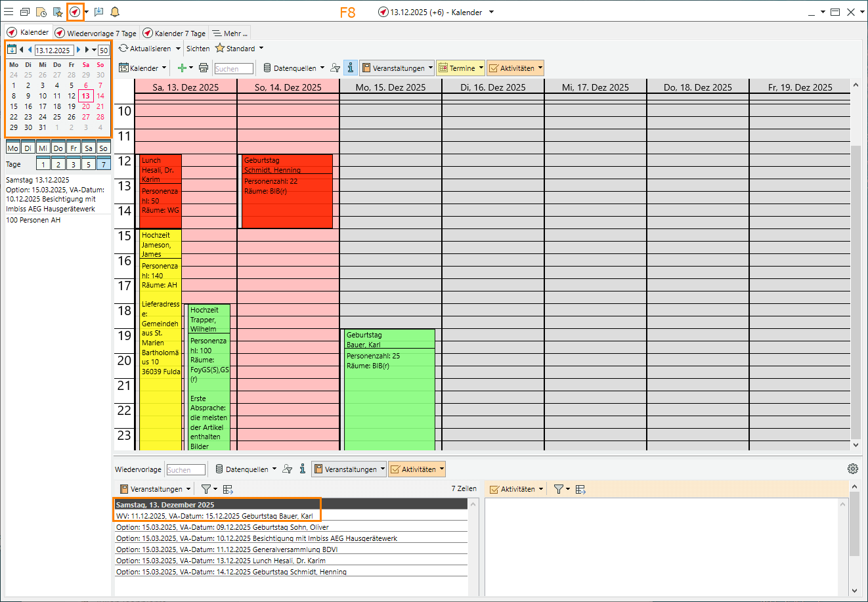Click the calendar's vertical scrollbar
This screenshot has width=868, height=602.
[856, 263]
